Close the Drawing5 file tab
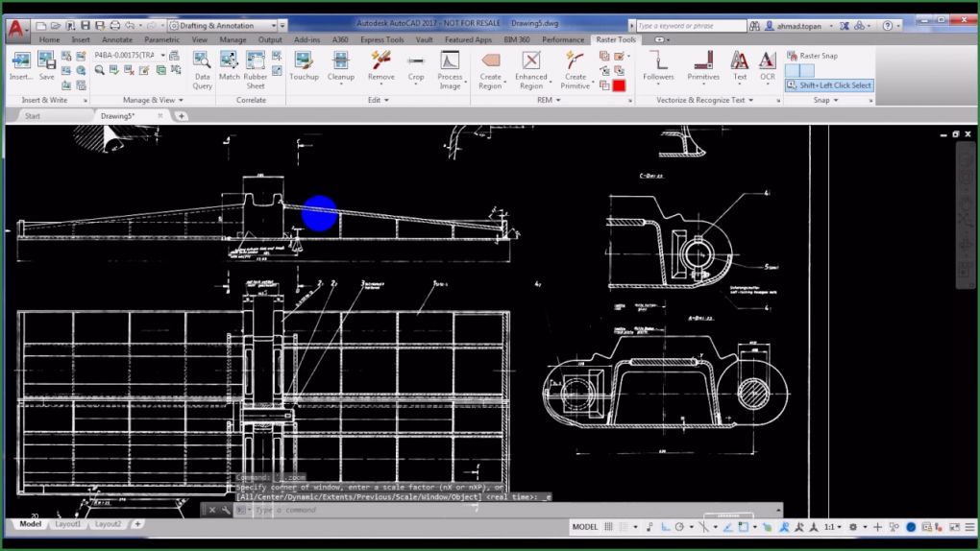This screenshot has width=980, height=551. [x=160, y=115]
